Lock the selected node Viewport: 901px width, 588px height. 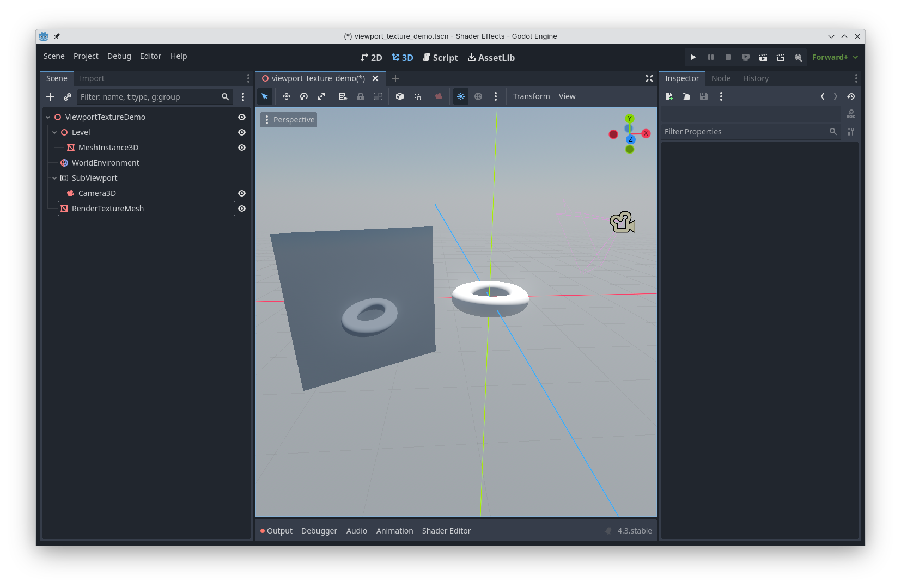click(x=361, y=96)
